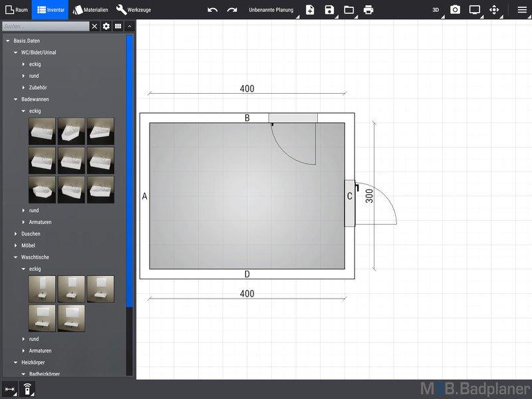532x399 pixels.
Task: Select wall B label in floor plan
Action: click(x=247, y=118)
